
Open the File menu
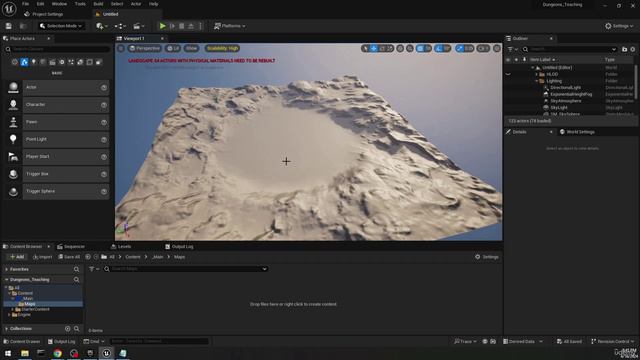[x=25, y=4]
